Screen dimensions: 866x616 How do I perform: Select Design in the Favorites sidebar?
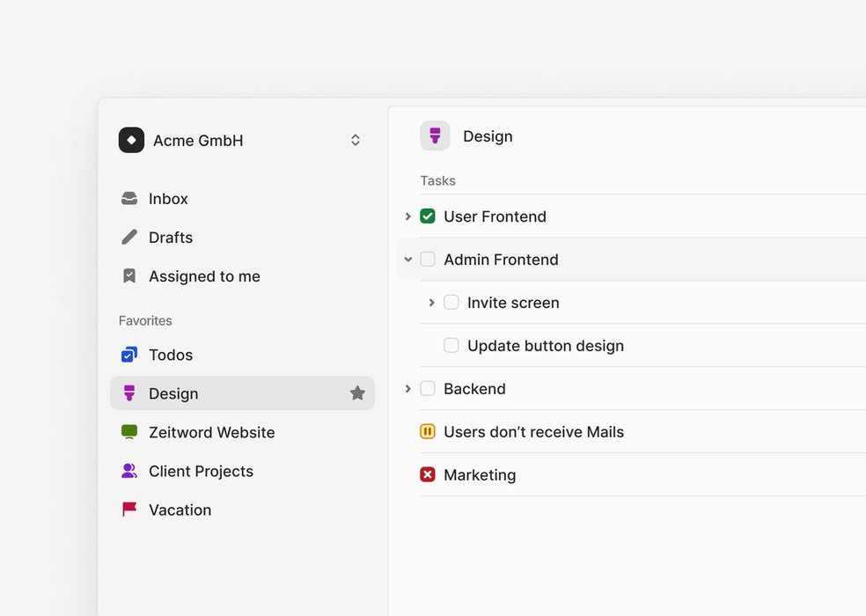[173, 393]
